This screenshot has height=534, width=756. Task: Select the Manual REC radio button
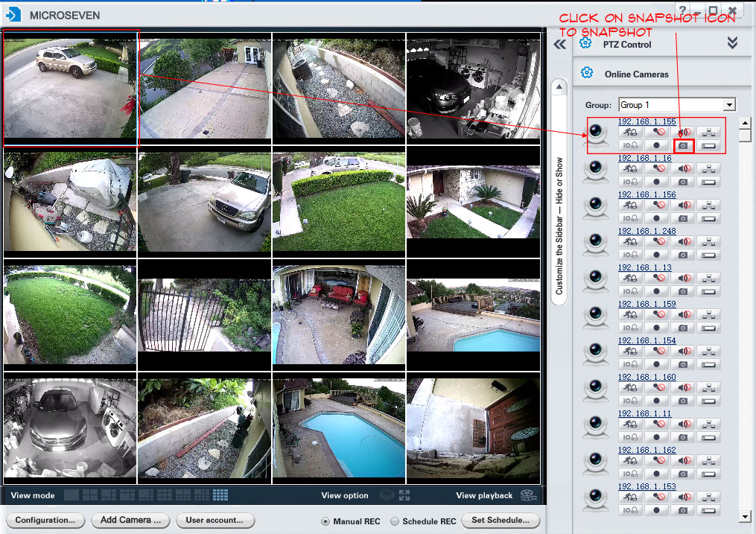[x=325, y=521]
